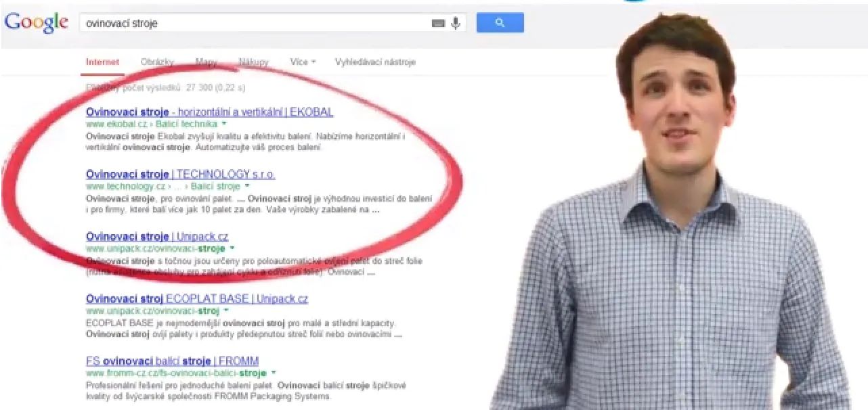The width and height of the screenshot is (868, 410).
Task: Expand the Více dropdown menu
Action: (303, 62)
